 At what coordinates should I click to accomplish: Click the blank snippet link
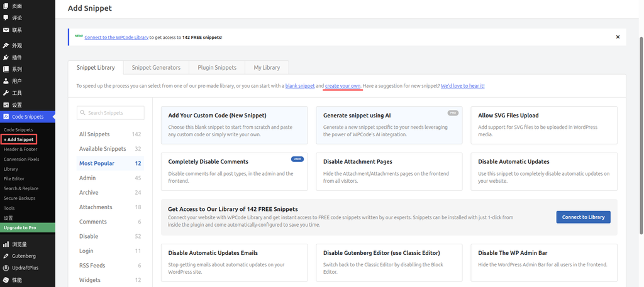click(300, 86)
